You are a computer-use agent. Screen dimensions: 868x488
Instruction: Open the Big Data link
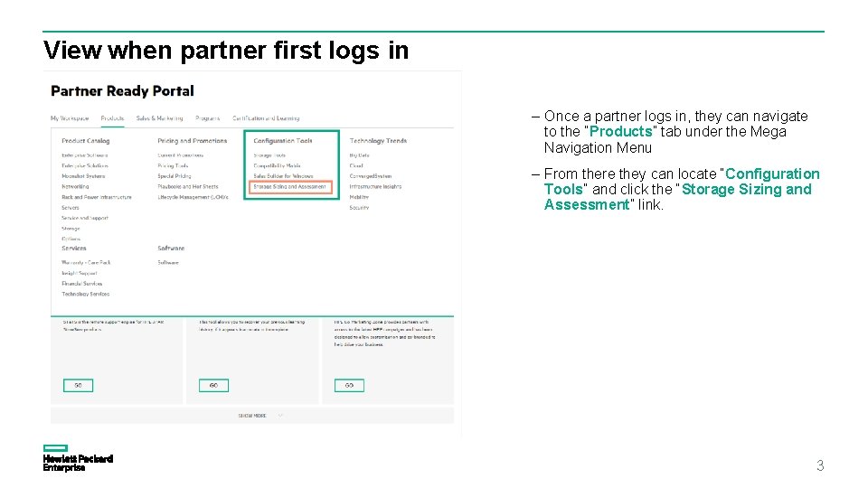pyautogui.click(x=359, y=155)
